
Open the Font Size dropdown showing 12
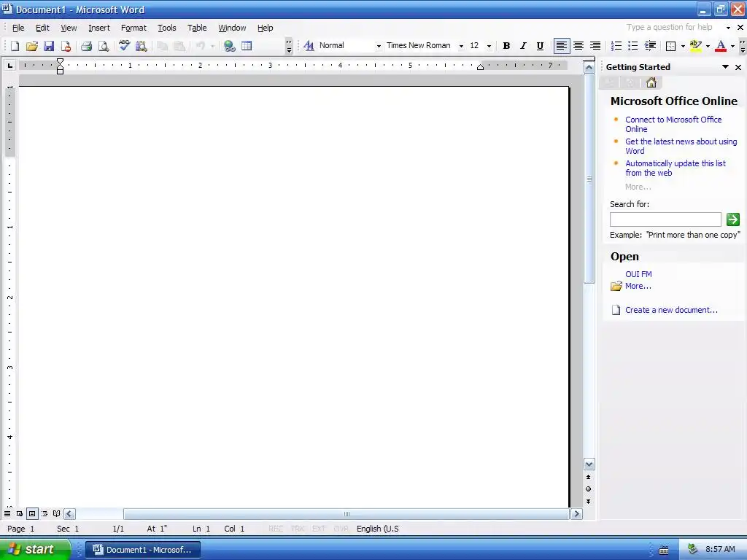(x=489, y=46)
